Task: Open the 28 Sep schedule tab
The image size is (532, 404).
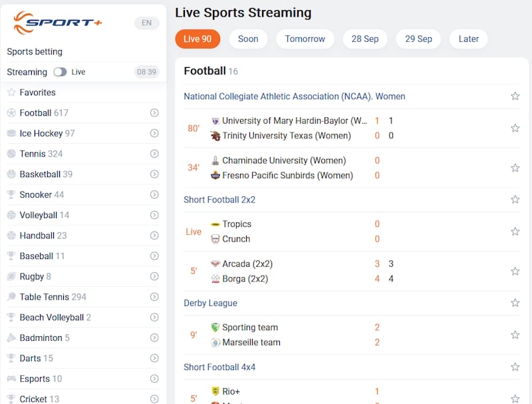Action: coord(364,39)
